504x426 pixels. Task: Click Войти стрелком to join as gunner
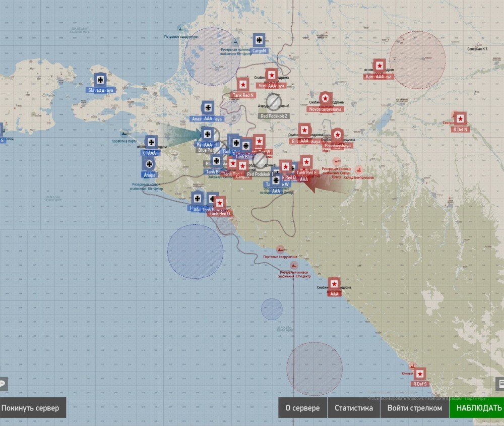point(414,408)
